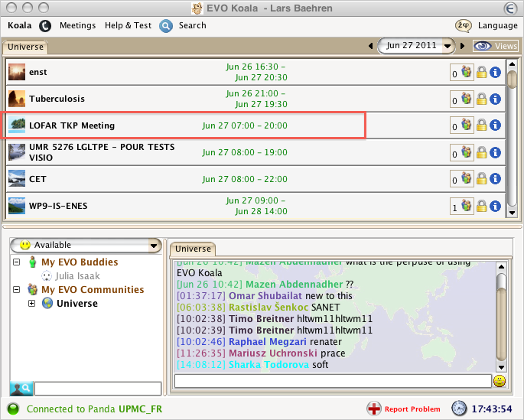The image size is (524, 420).
Task: Click the meeting list scrollbar down arrow
Action: tap(512, 213)
